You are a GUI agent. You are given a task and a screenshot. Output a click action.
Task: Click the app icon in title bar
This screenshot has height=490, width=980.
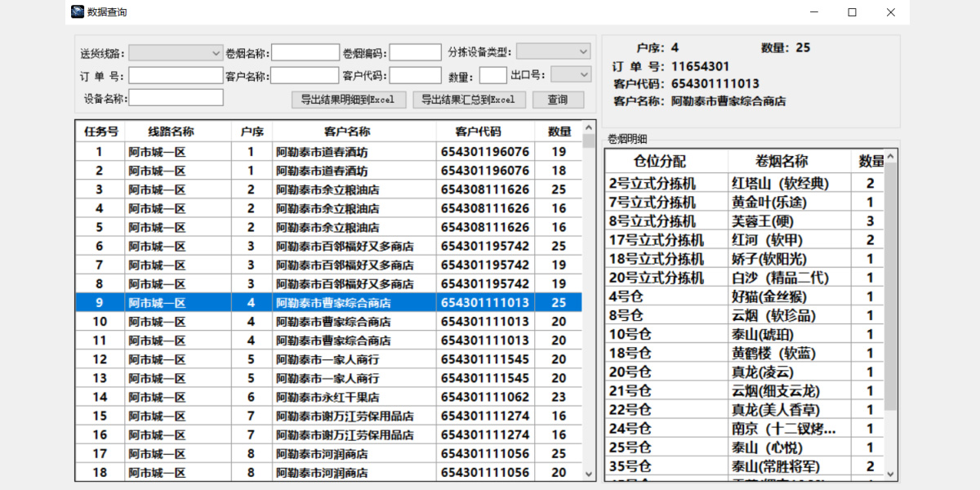(78, 12)
